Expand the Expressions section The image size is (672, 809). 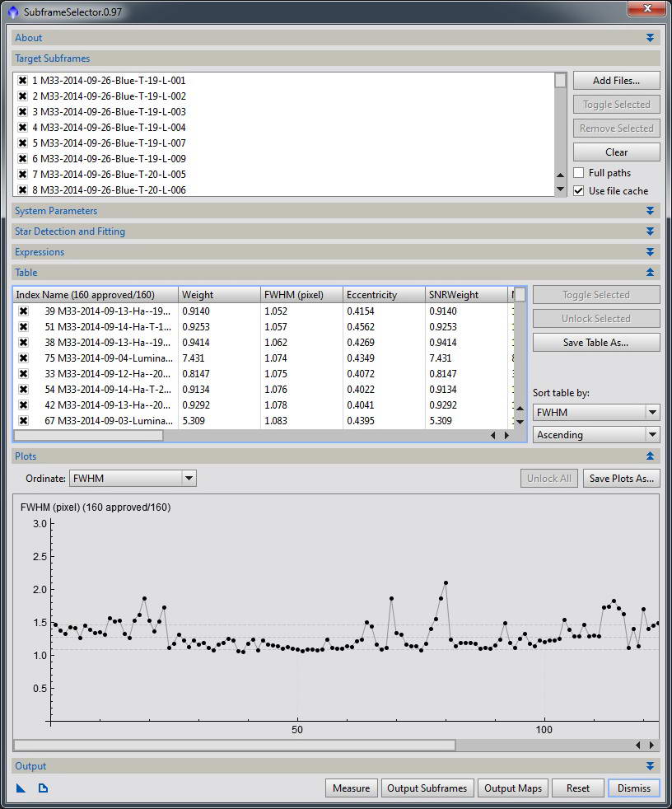(650, 252)
